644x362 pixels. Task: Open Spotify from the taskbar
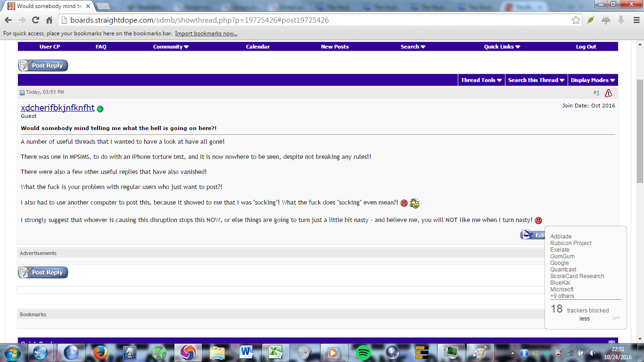(x=363, y=353)
